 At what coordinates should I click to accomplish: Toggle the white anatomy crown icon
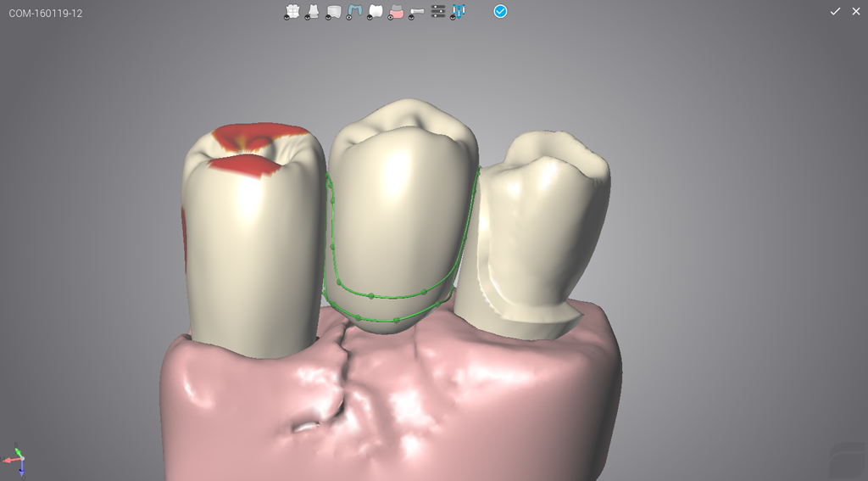coord(376,12)
